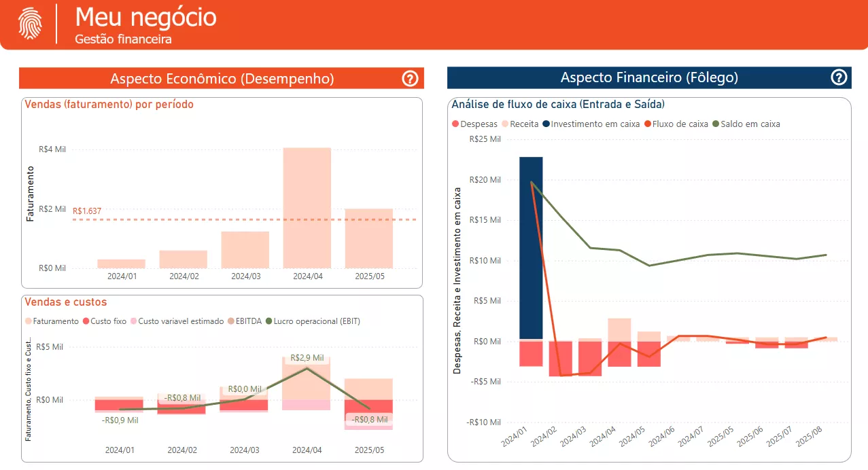The height and width of the screenshot is (470, 868).
Task: Select Custo fixo legend item
Action: pyautogui.click(x=105, y=321)
